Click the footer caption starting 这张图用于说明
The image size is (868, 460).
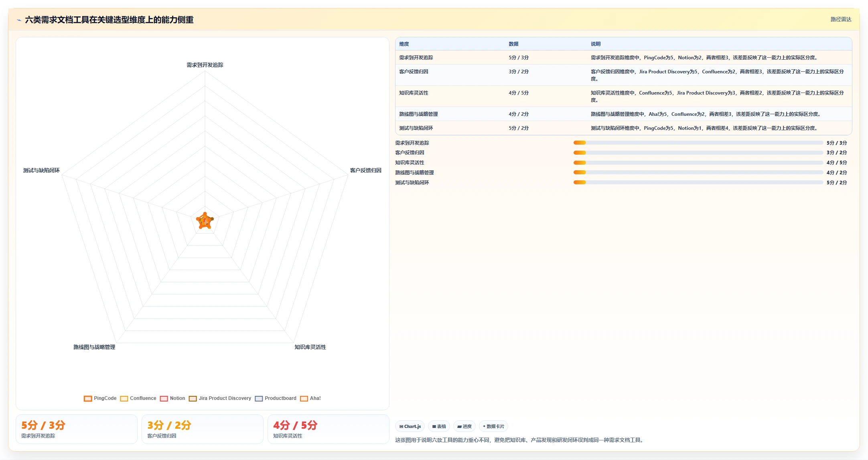520,440
